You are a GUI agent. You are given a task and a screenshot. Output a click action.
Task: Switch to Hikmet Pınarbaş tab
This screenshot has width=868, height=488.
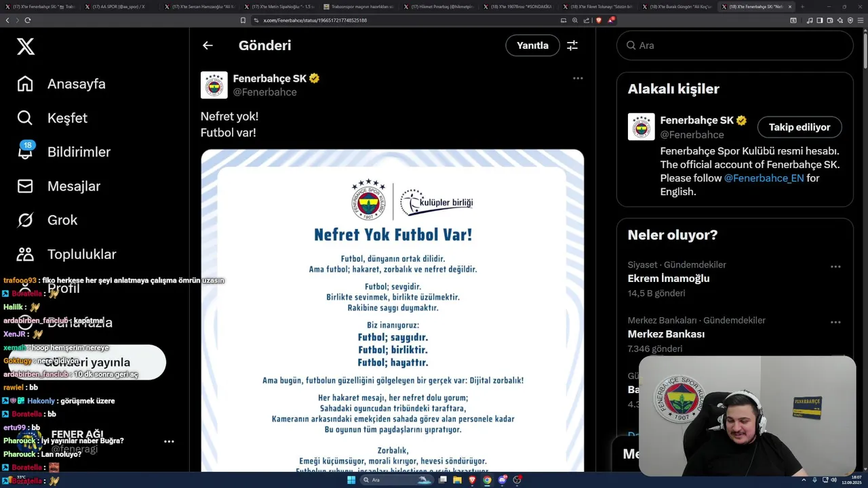[439, 7]
